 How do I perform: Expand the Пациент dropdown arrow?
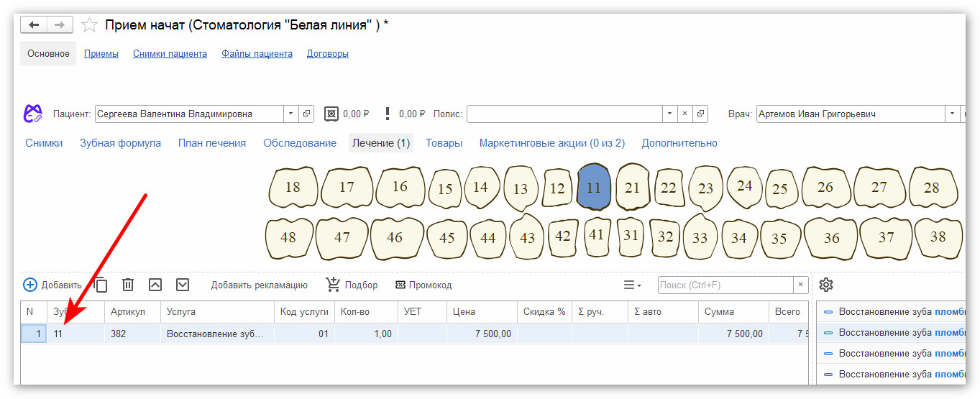click(290, 114)
